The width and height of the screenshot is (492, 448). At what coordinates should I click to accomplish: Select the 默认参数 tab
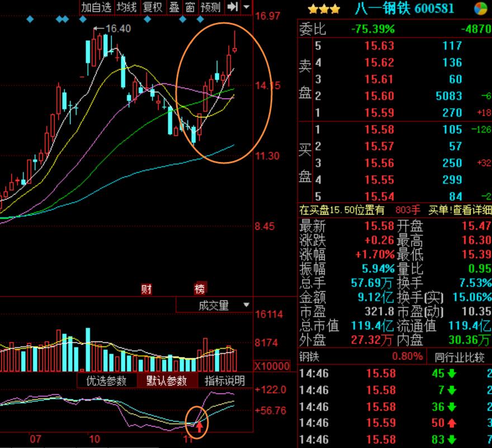(167, 380)
